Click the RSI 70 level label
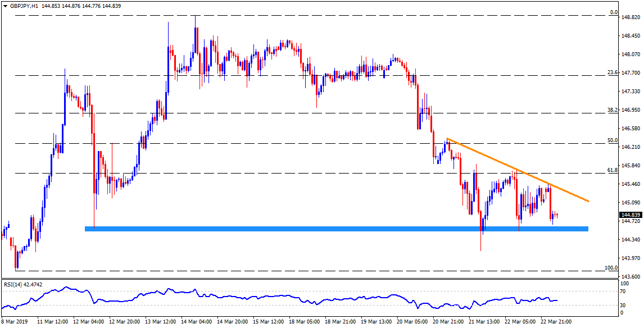The image size is (644, 328). (x=624, y=291)
